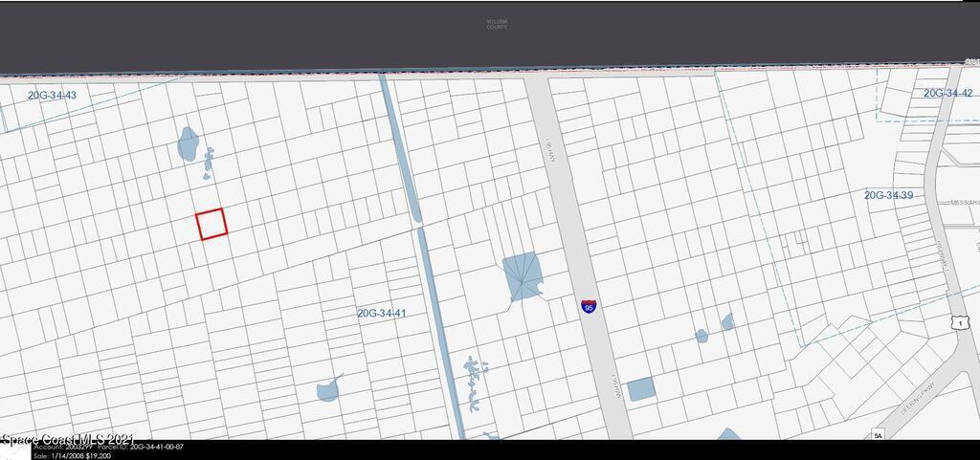Screen dimensions: 980x460
Task: Click the square blue pond east of I-95
Action: click(x=641, y=388)
